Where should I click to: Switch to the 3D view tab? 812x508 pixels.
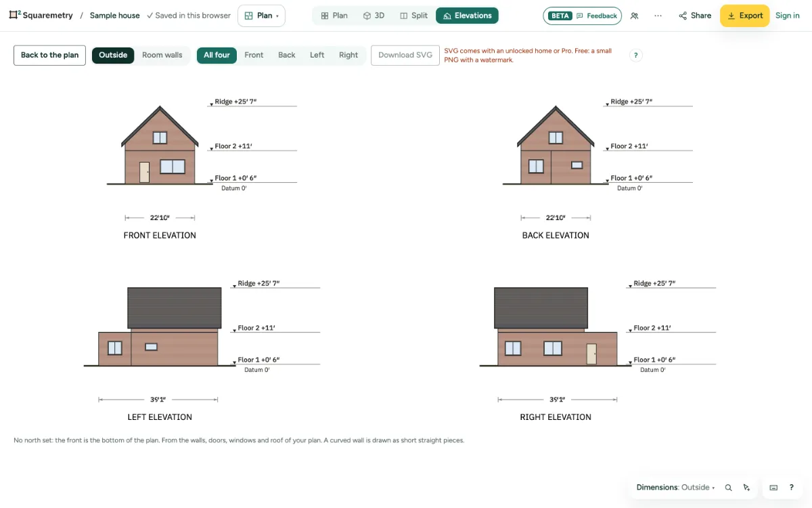coord(374,16)
